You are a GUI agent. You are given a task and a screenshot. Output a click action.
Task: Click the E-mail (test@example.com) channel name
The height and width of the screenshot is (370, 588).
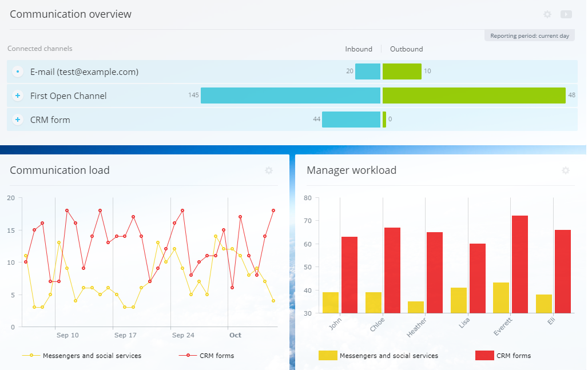click(84, 72)
